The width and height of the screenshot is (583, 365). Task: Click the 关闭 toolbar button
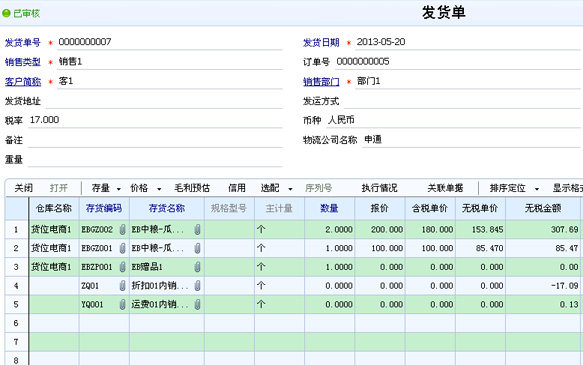point(23,188)
